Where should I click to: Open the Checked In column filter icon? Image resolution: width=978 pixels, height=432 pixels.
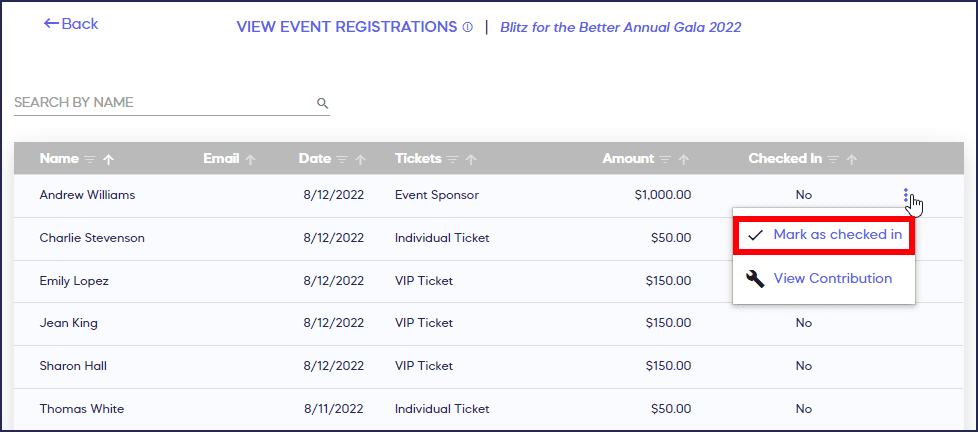[833, 159]
